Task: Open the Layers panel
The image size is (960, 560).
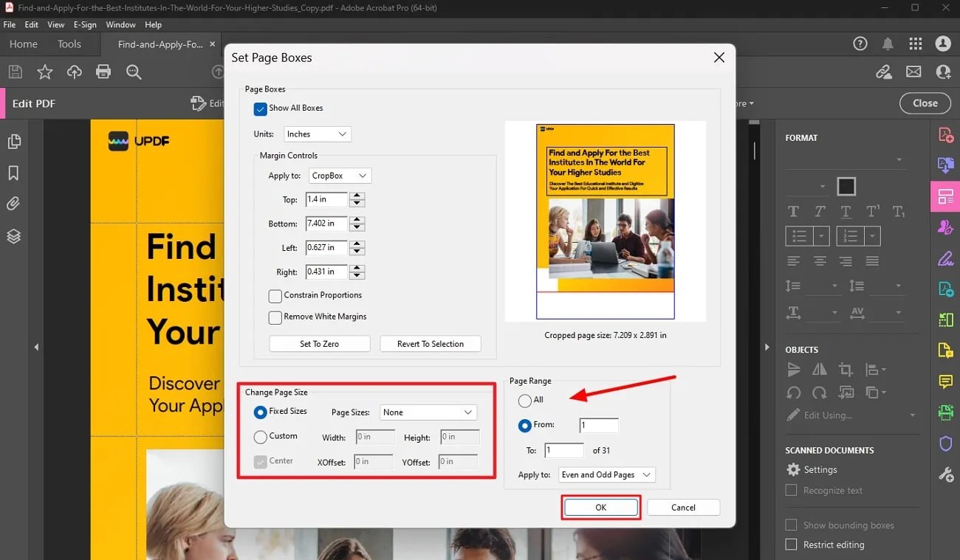Action: [x=15, y=235]
